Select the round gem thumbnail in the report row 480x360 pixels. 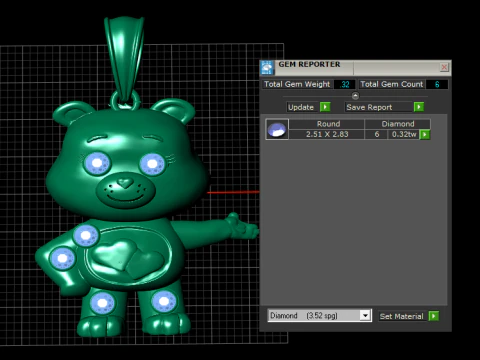pos(277,129)
